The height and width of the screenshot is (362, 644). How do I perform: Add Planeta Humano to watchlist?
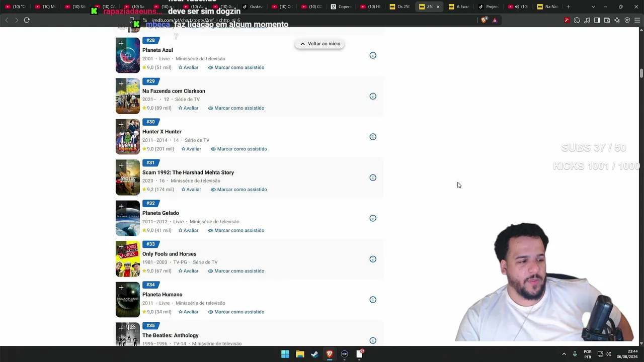(x=121, y=288)
